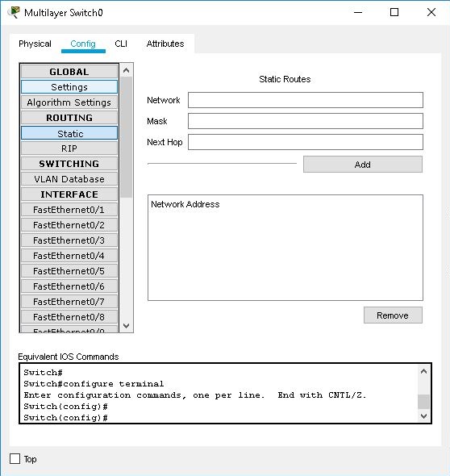Screen dimensions: 450x476
Task: Focus the Mask input field
Action: (306, 121)
